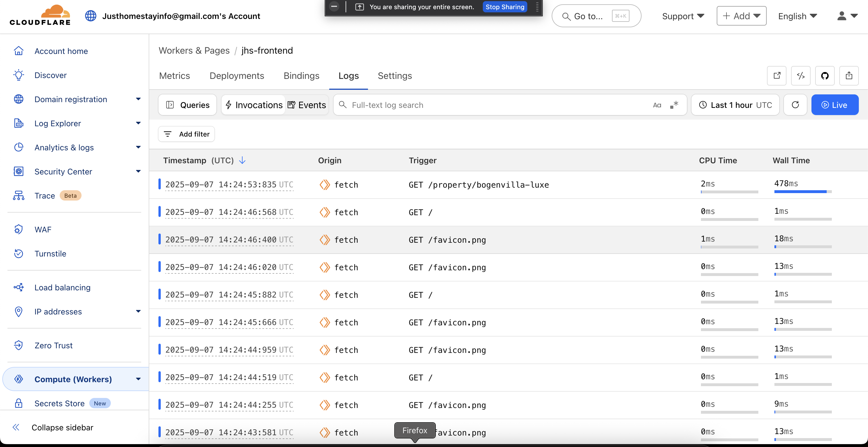Open Trace beta from sidebar

point(44,196)
